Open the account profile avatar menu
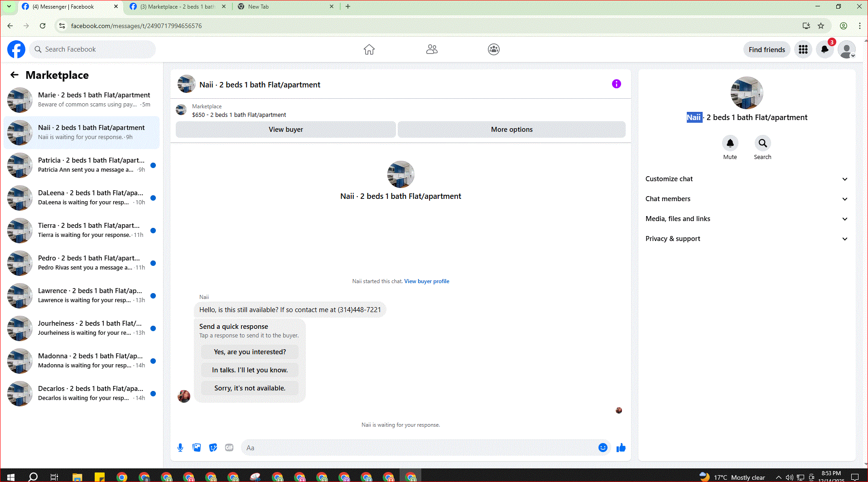Image resolution: width=868 pixels, height=482 pixels. [846, 49]
